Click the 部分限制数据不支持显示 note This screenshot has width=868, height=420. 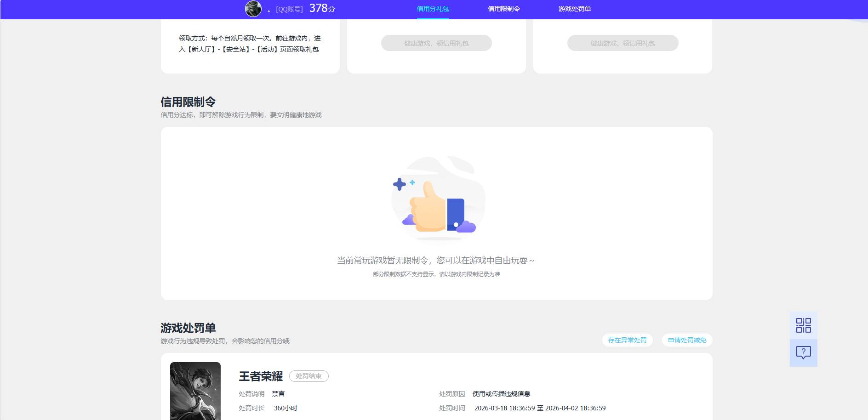(x=436, y=274)
